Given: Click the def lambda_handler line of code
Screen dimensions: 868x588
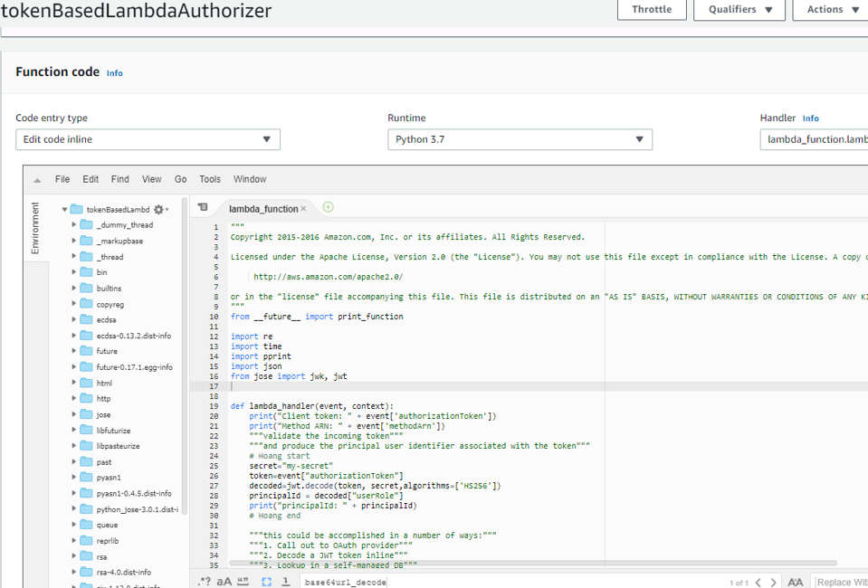Looking at the screenshot, I should click(311, 406).
